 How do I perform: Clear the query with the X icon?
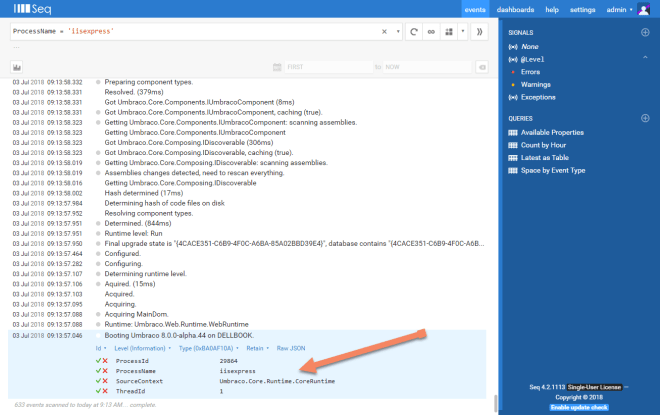385,32
